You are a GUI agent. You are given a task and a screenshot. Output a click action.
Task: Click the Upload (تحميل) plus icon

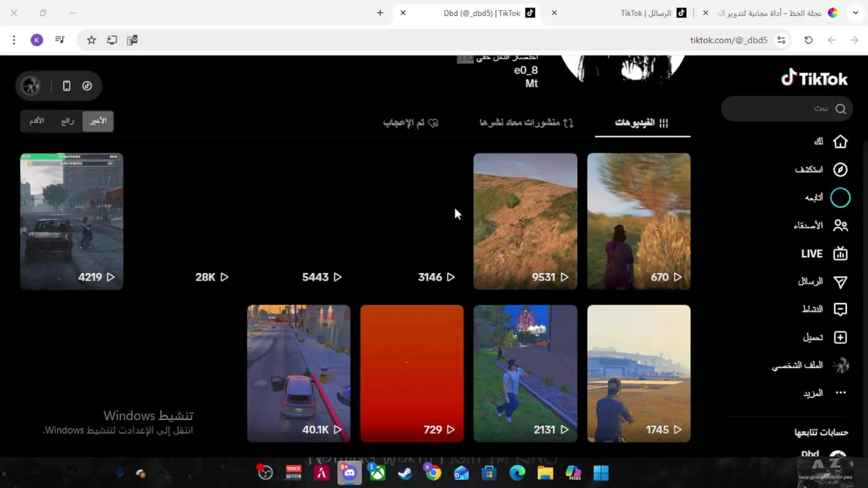[x=840, y=337]
